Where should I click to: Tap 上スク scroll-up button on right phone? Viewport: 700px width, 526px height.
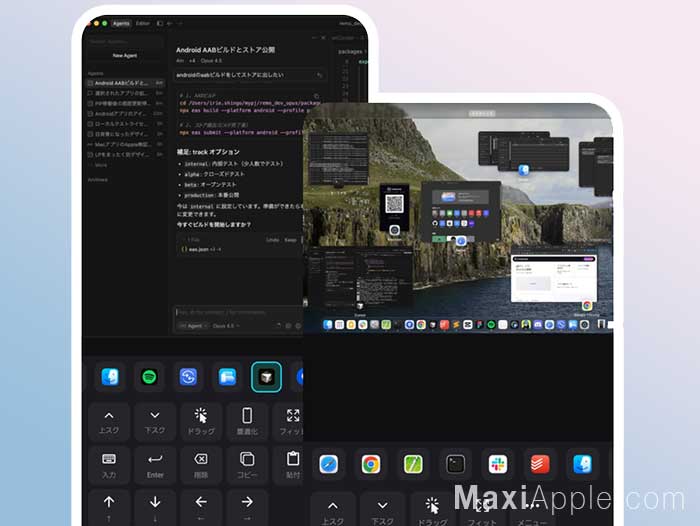pos(333,510)
